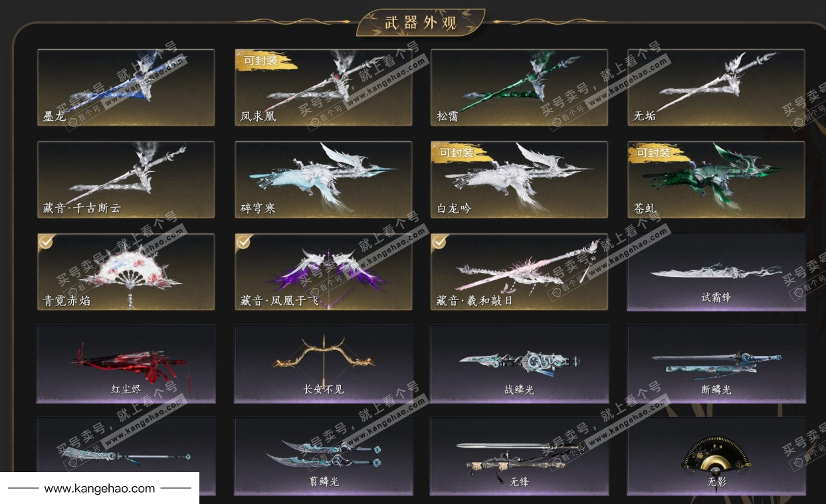Viewport: 826px width, 504px height.
Task: Choose the green 松霭 spear skin
Action: pos(519,87)
